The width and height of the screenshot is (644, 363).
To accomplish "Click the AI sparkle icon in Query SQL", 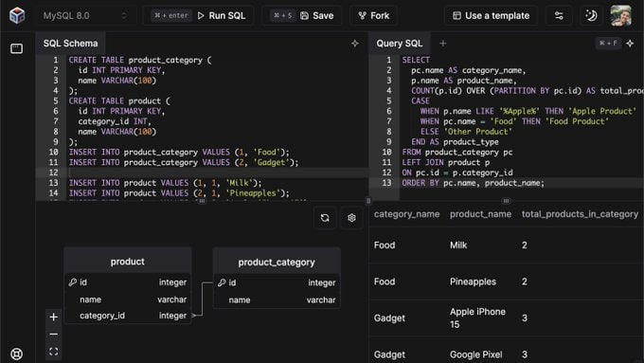I will point(630,44).
